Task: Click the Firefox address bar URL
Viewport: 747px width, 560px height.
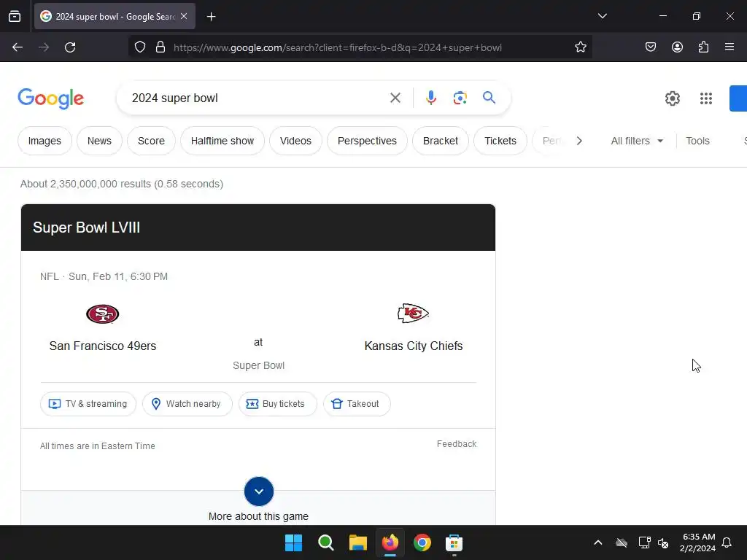Action: pyautogui.click(x=337, y=47)
